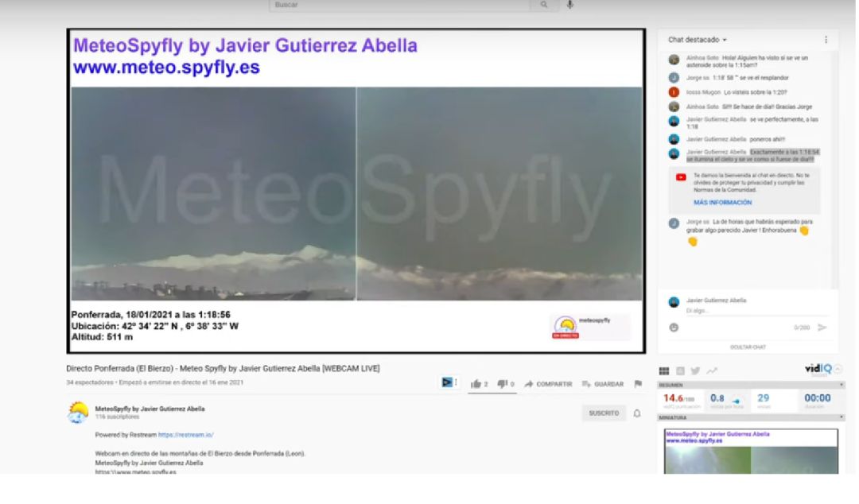The width and height of the screenshot is (859, 504).
Task: Click the highlighted Exactamente a las 1:18:54 message
Action: (x=752, y=156)
